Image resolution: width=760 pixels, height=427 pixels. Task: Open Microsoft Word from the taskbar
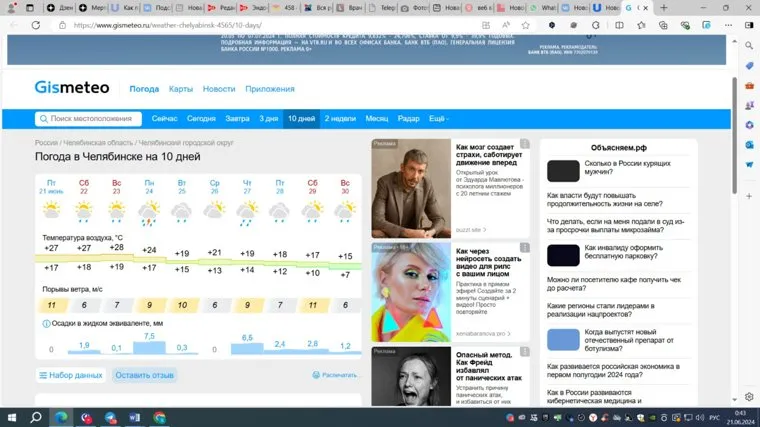point(134,417)
